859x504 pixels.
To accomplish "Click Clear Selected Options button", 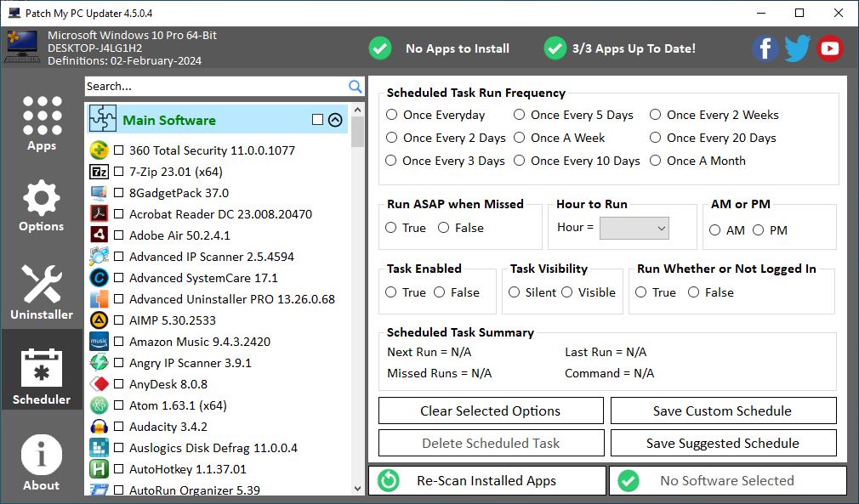I will click(491, 411).
